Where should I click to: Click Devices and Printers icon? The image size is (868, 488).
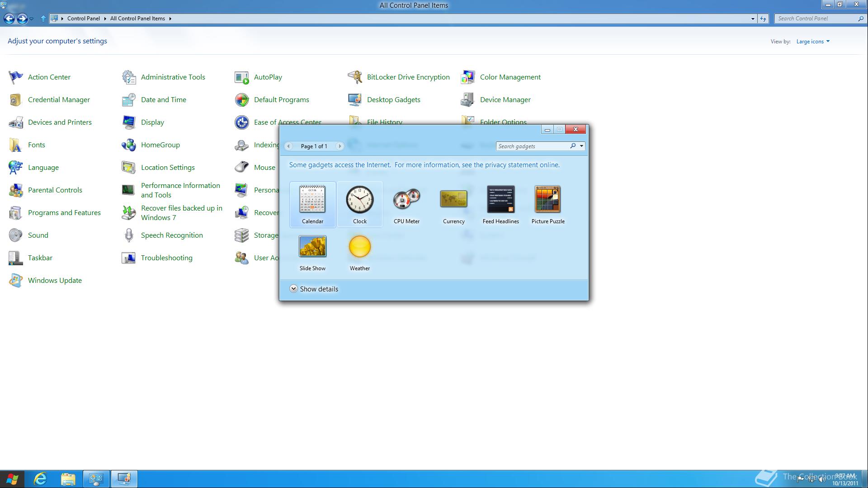[16, 122]
